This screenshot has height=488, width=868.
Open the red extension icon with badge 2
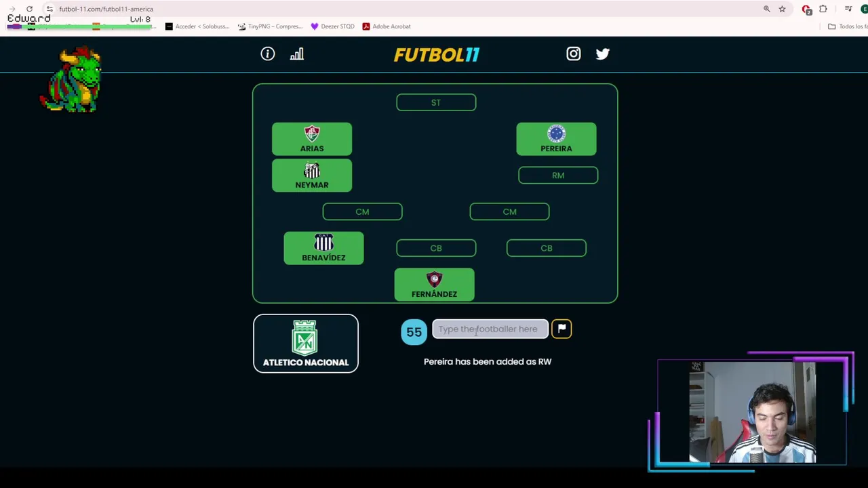tap(806, 9)
